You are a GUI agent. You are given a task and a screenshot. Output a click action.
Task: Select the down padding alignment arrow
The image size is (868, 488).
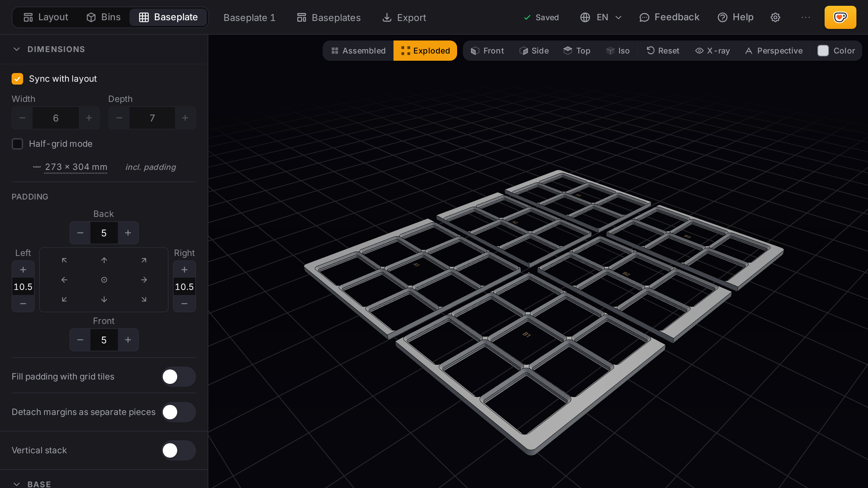coord(104,299)
